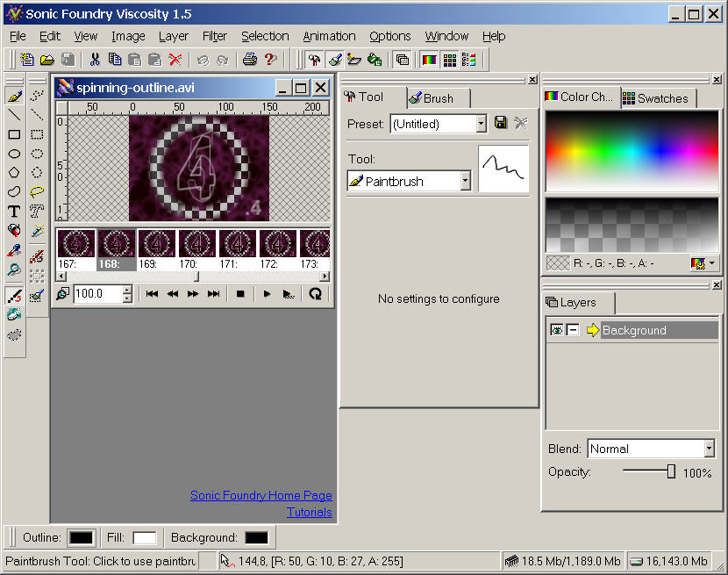
Task: Click the zoom value 100.0 field
Action: [97, 294]
